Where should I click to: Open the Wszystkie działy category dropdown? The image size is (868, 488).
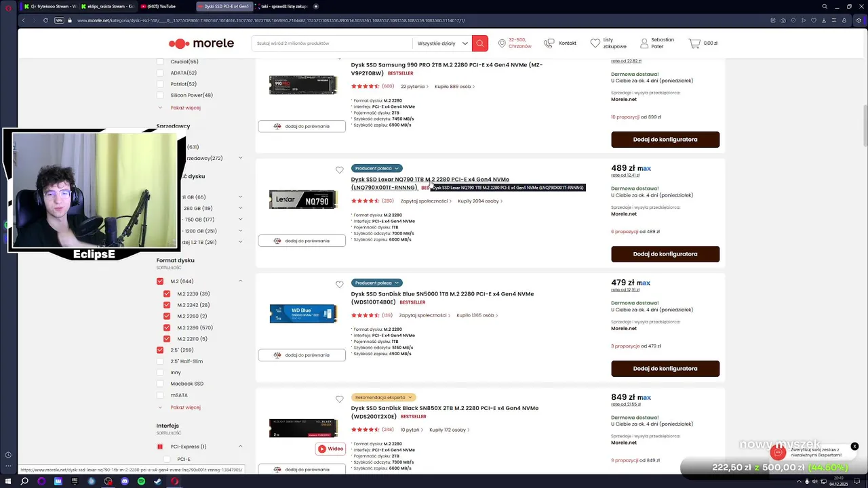[442, 43]
